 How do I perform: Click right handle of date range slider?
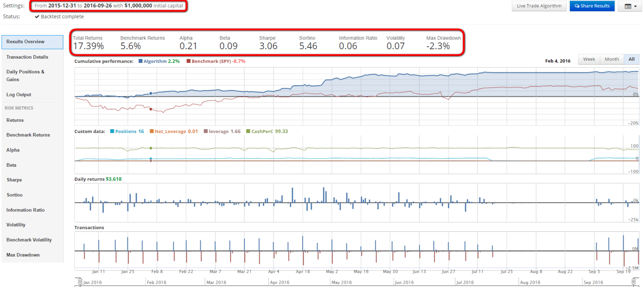click(x=634, y=281)
